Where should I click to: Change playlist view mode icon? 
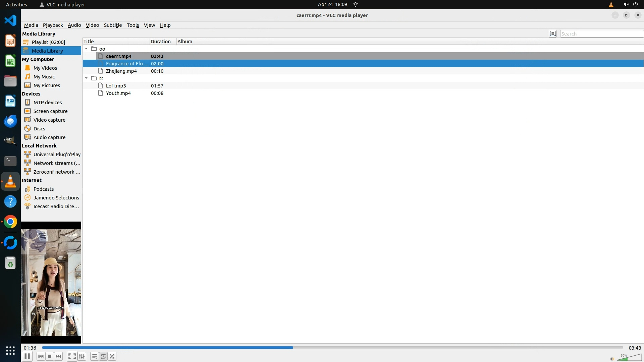click(553, 34)
